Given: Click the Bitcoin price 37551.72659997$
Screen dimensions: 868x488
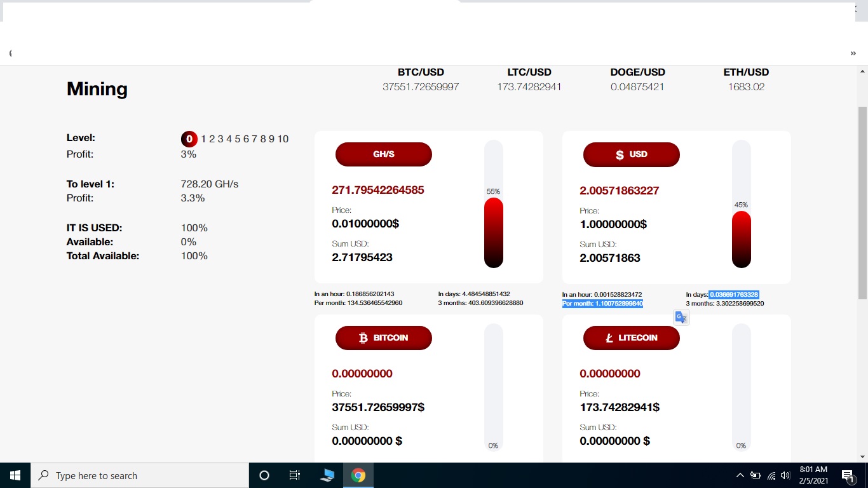Looking at the screenshot, I should pos(378,407).
